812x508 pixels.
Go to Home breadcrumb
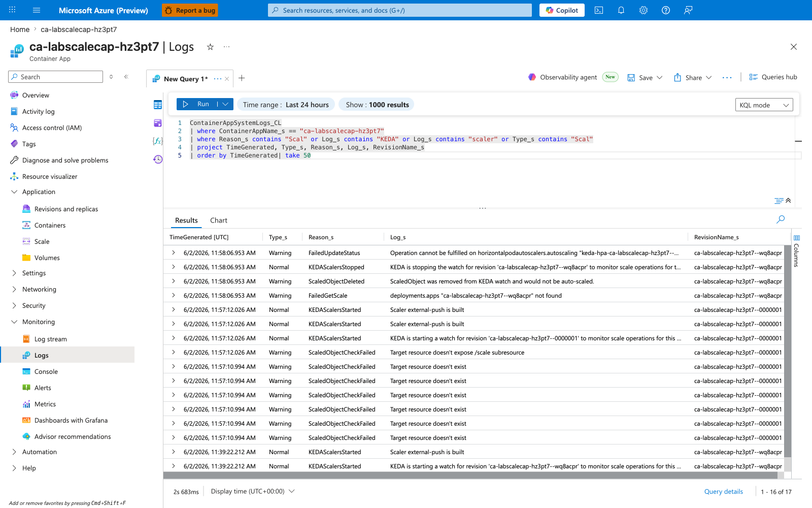tap(20, 29)
